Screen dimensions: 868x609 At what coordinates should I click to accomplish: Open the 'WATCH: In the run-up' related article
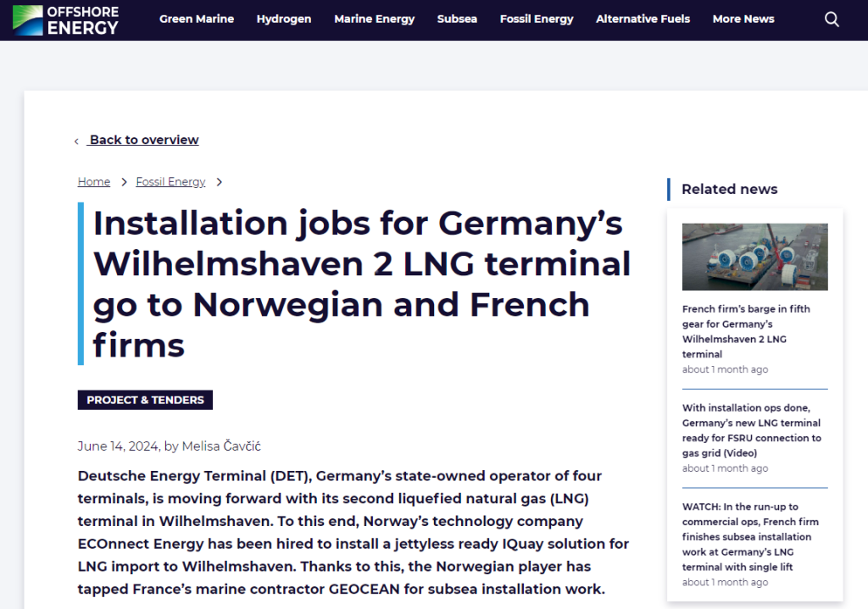[750, 536]
